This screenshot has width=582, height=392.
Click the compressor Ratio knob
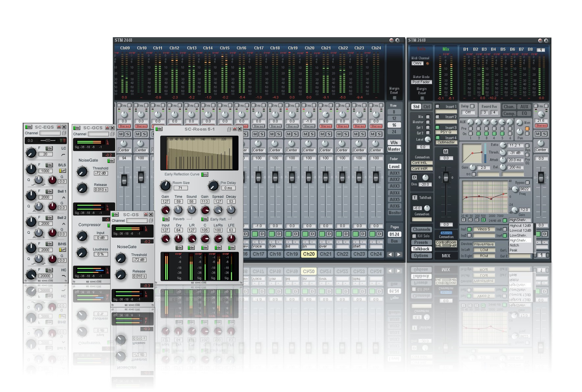coord(503,145)
